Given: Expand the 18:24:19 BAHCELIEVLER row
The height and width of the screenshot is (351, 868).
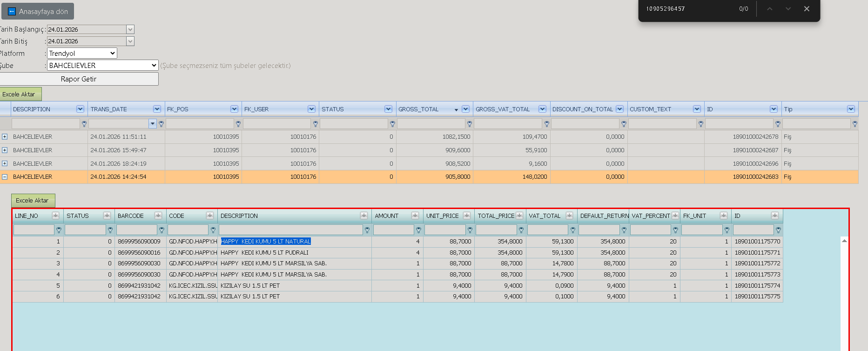Looking at the screenshot, I should [5, 163].
